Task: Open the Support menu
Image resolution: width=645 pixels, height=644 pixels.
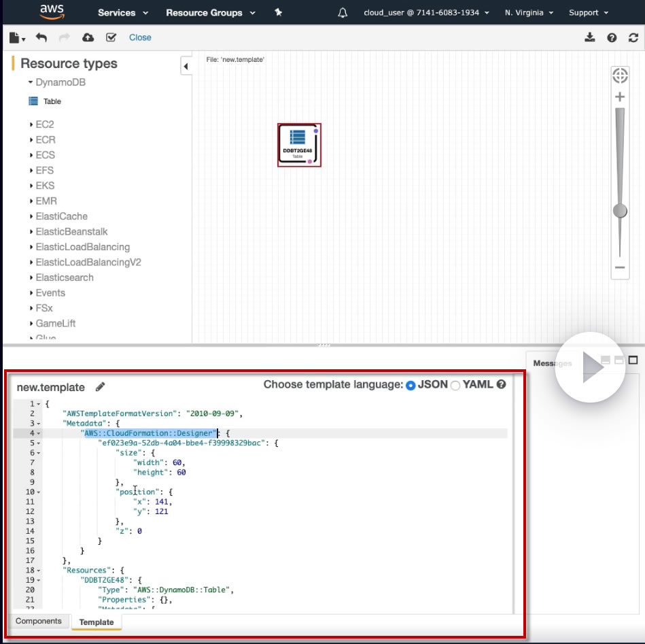Action: point(588,13)
